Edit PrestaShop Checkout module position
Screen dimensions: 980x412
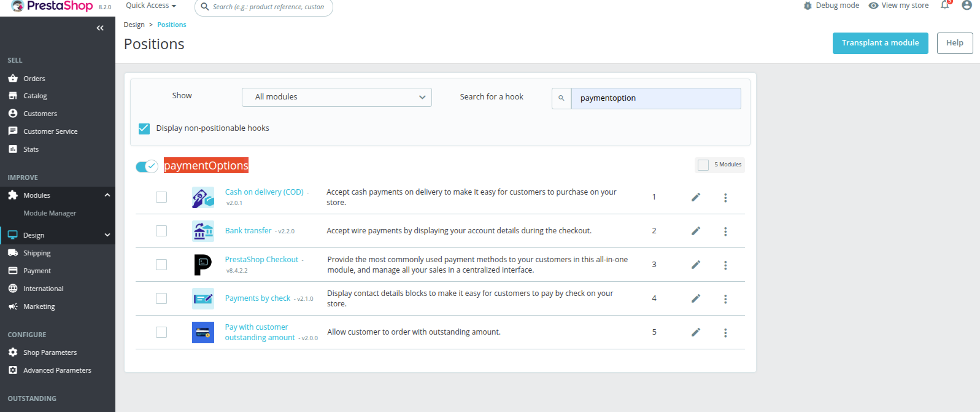point(696,265)
